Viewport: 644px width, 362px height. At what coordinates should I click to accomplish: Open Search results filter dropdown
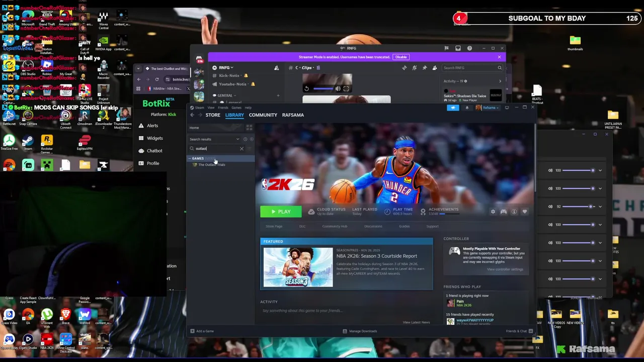215,139
